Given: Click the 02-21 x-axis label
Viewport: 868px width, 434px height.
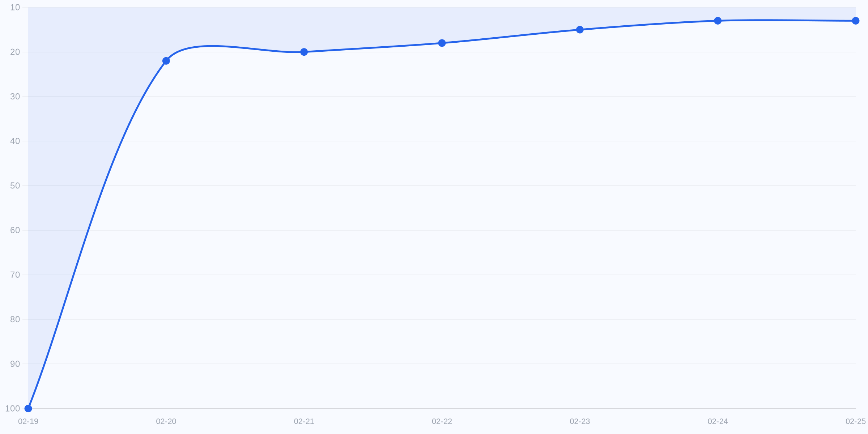Looking at the screenshot, I should pyautogui.click(x=304, y=421).
